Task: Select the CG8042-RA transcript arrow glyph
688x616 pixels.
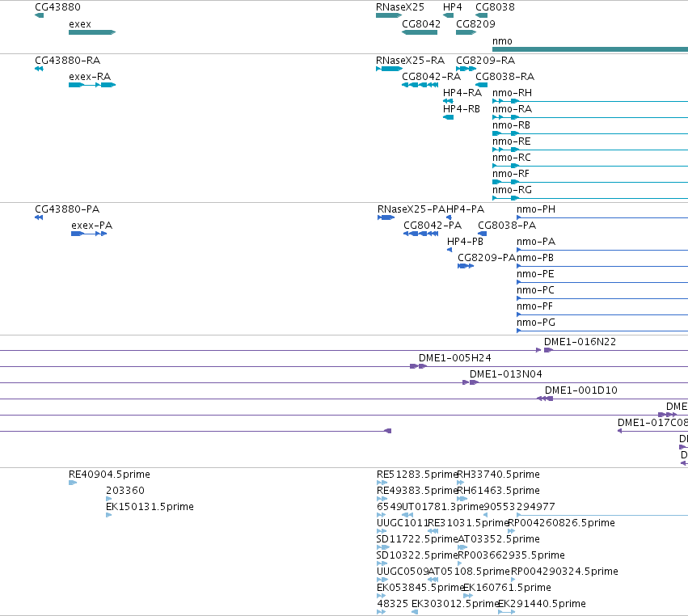Action: pyautogui.click(x=420, y=85)
